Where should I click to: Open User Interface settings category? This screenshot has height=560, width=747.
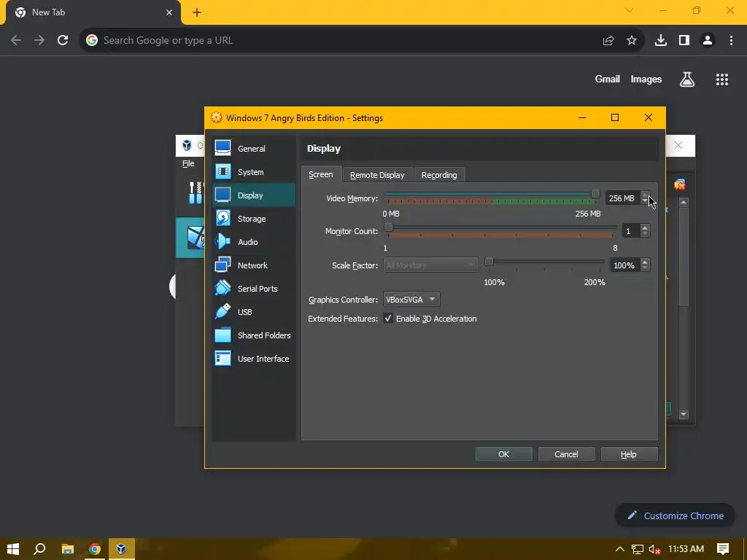point(253,359)
